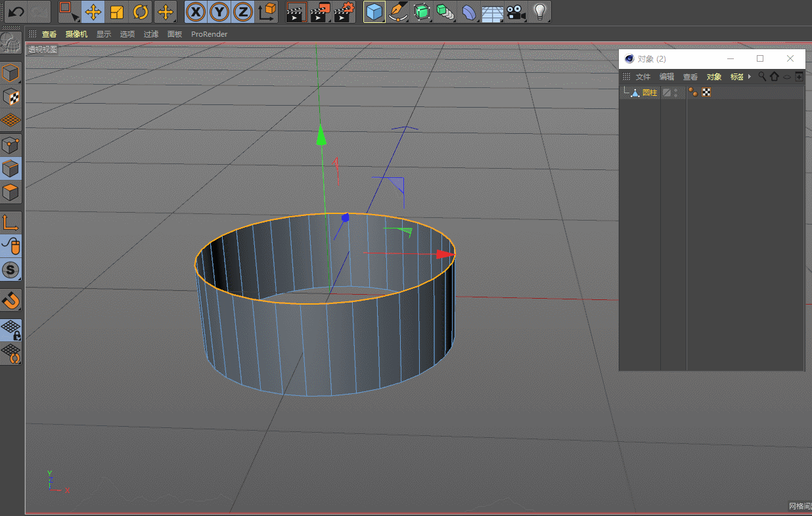
Task: Open the camera objects palette
Action: 516,12
